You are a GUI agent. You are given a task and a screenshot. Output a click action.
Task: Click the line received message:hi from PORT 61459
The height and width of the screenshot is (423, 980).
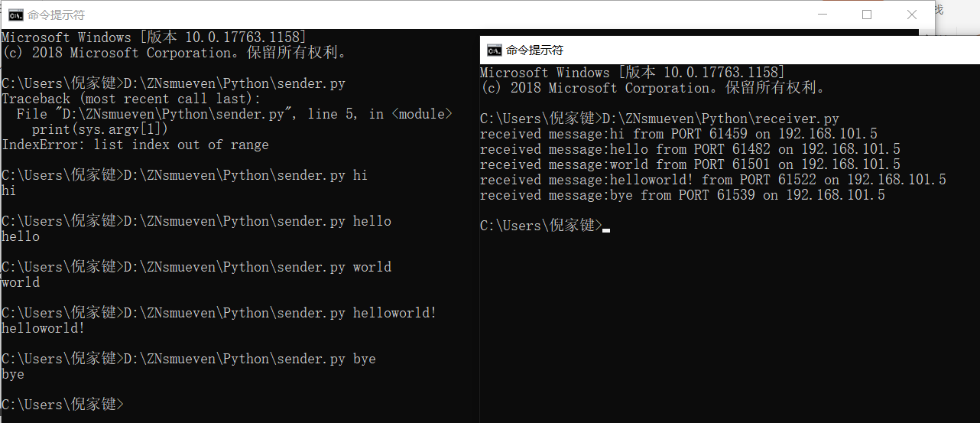679,134
